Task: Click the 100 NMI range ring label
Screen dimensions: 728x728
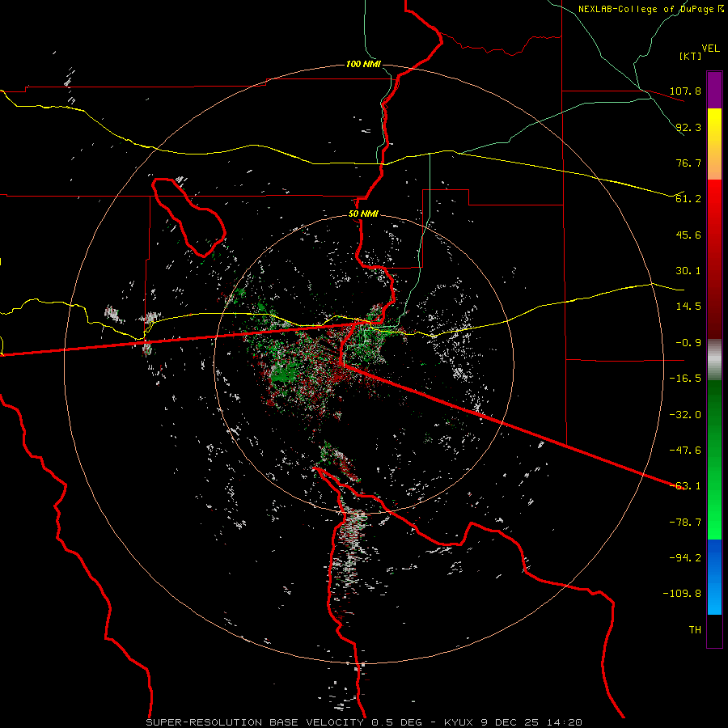Action: pos(363,64)
